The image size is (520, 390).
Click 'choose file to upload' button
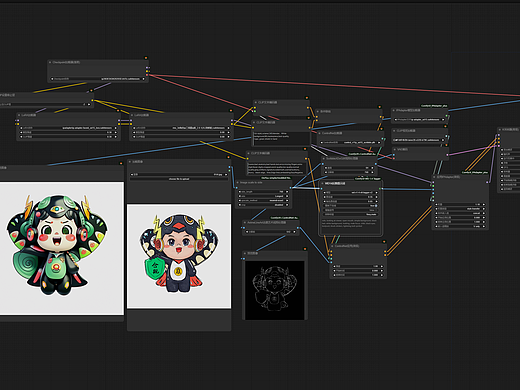[179, 179]
